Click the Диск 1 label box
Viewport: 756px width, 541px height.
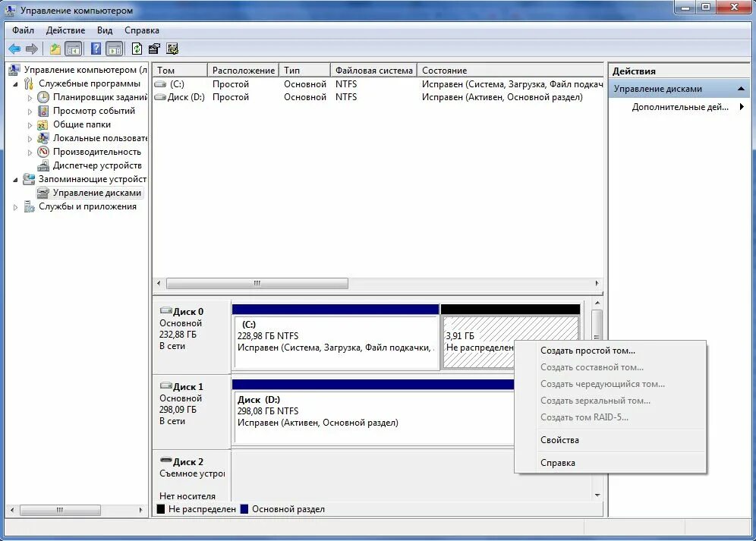[x=192, y=411]
